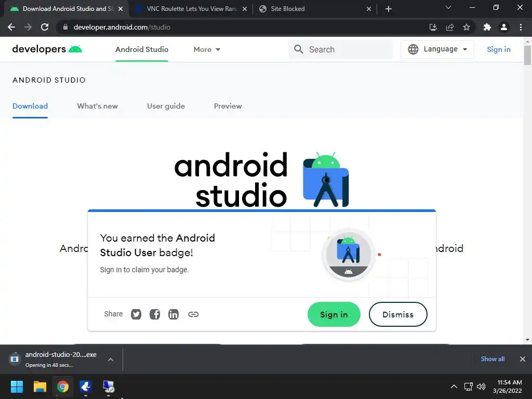Click the volume speaker tray icon

pos(481,387)
